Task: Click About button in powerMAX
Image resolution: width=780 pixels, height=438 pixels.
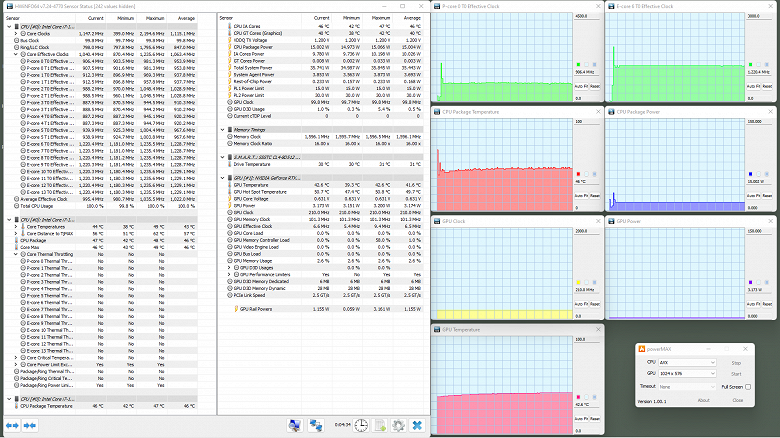Action: 703,400
